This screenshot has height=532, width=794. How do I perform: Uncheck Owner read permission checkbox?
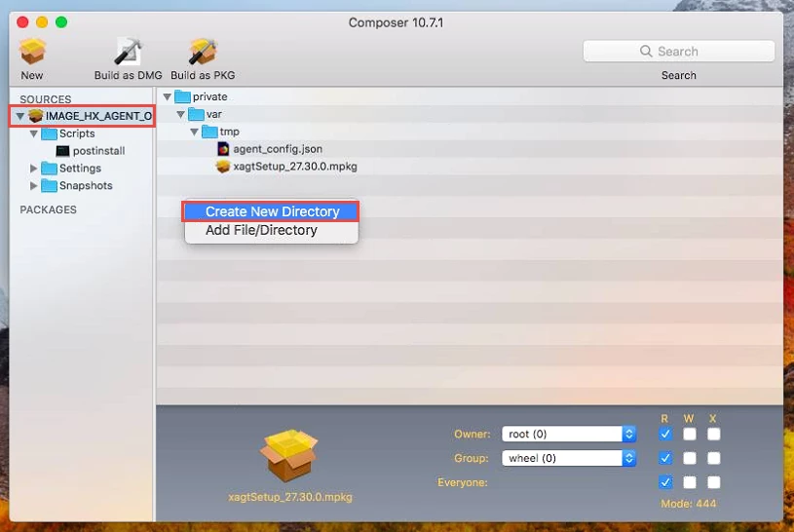coord(665,435)
